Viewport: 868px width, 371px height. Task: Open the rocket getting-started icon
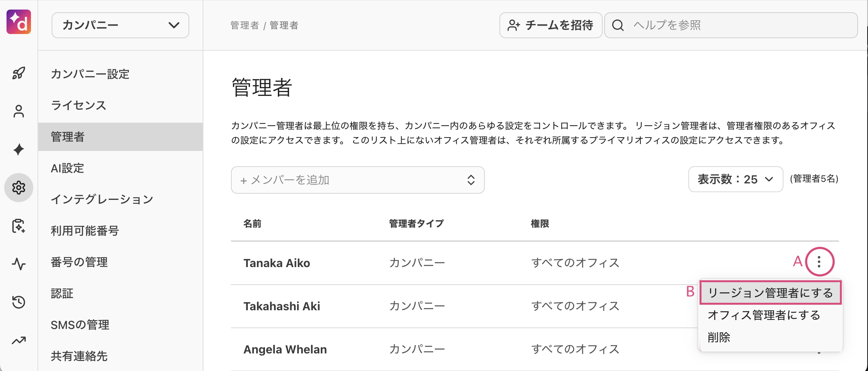tap(18, 73)
